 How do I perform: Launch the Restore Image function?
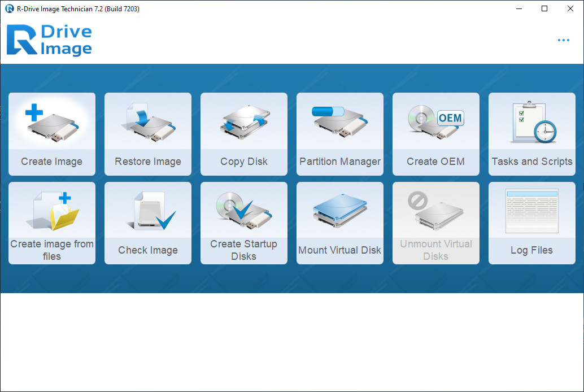click(148, 134)
